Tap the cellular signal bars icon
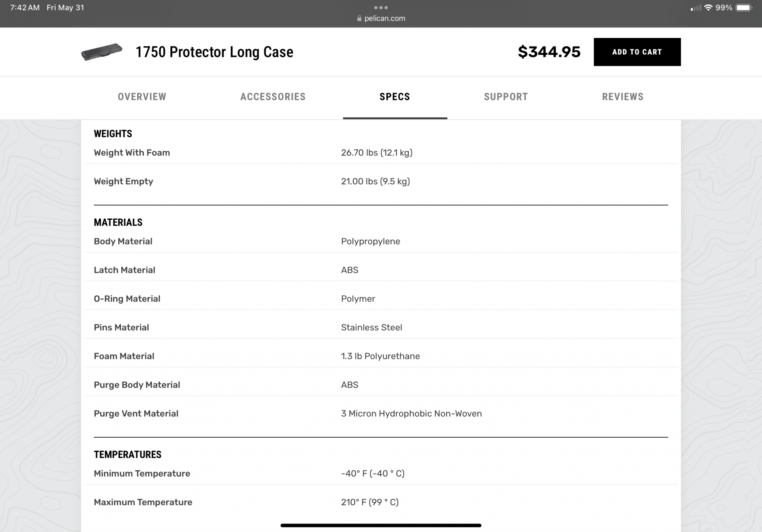The width and height of the screenshot is (762, 532). click(696, 8)
